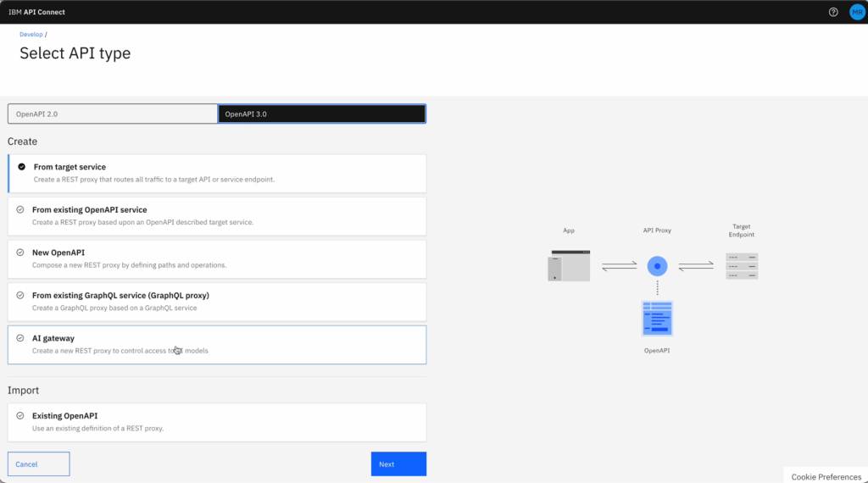Viewport: 868px width, 483px height.
Task: Select the Existing OpenAPI import radio
Action: 20,415
